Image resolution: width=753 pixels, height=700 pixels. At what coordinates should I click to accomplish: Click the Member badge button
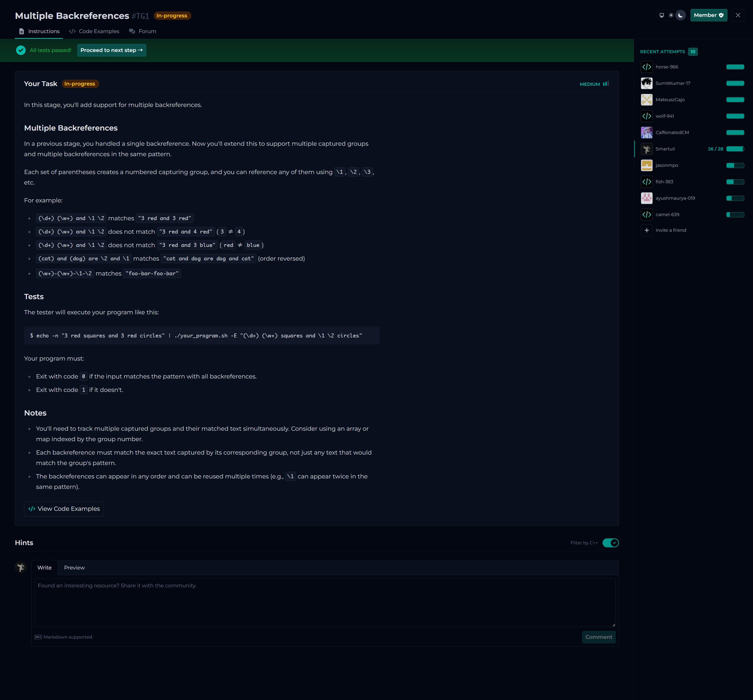tap(708, 15)
